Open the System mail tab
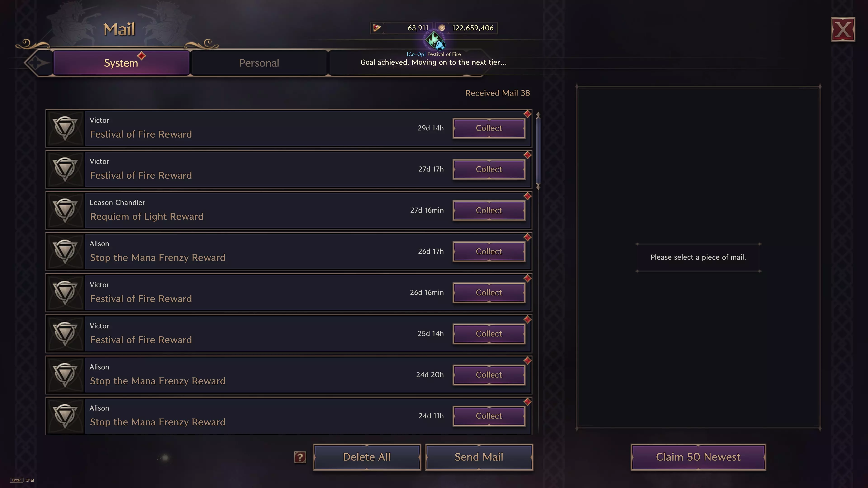868x488 pixels. 121,63
